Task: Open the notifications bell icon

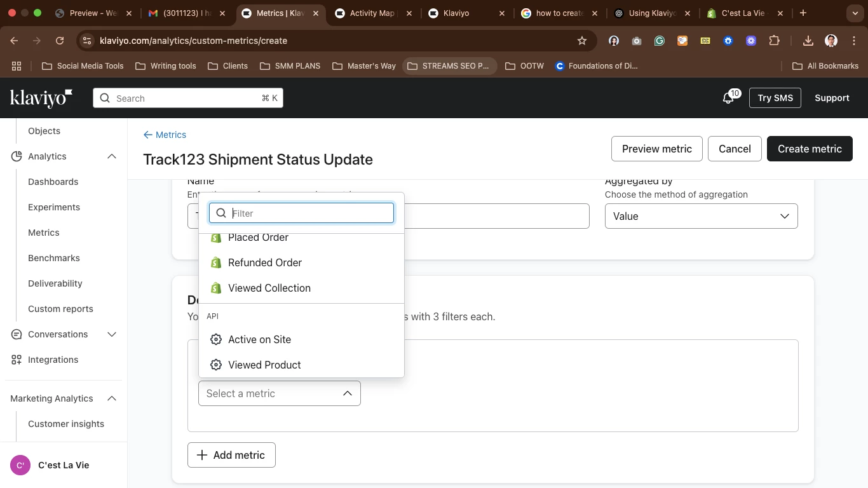Action: [728, 98]
